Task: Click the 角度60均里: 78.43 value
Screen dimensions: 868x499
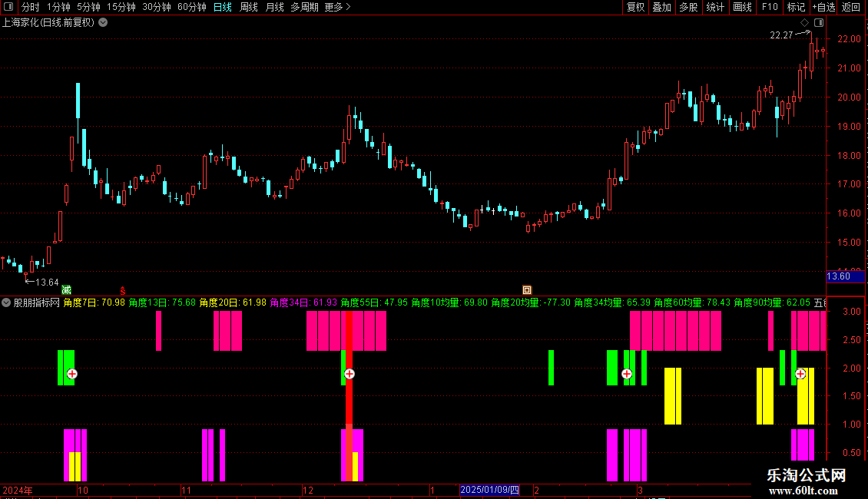Action: click(693, 302)
